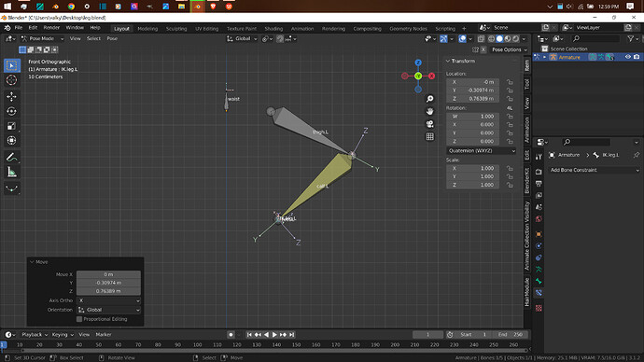
Task: Enable the Proportional Editing checkbox
Action: 79,319
